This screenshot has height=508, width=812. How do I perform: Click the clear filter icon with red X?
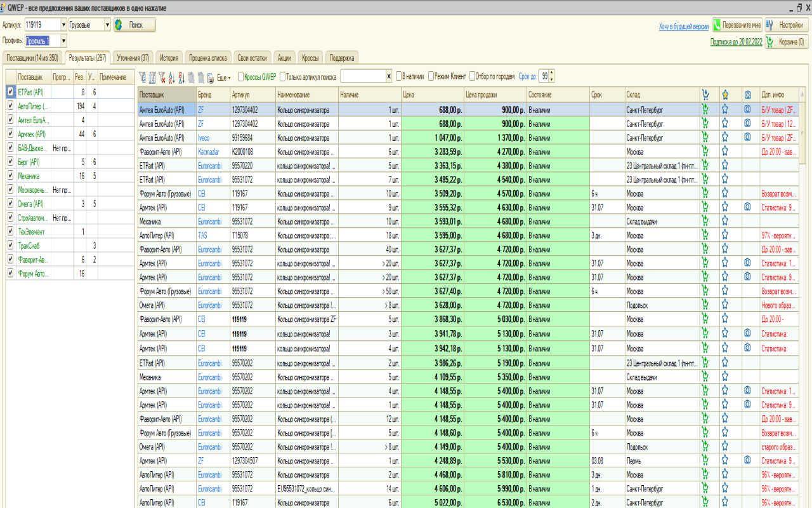click(x=162, y=77)
